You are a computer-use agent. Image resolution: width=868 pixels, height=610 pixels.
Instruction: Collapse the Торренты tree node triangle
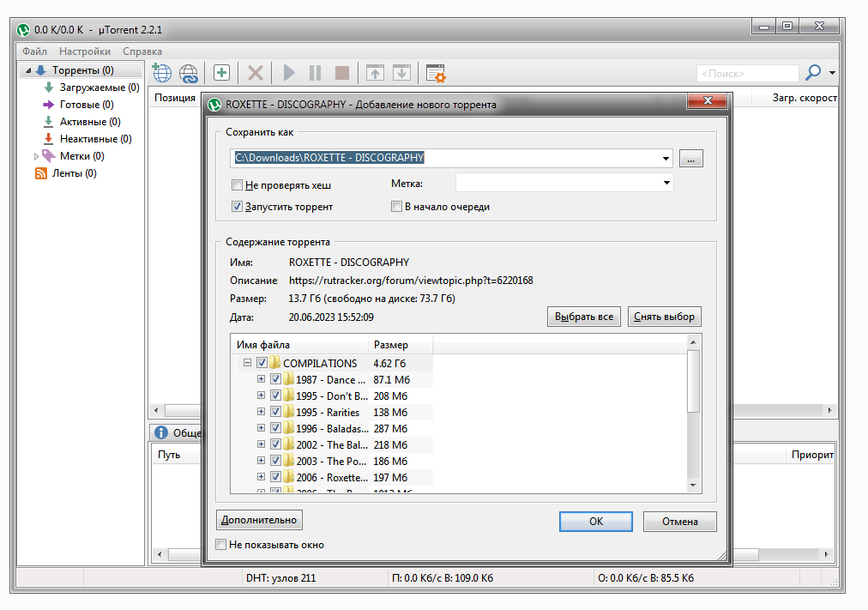tap(28, 71)
